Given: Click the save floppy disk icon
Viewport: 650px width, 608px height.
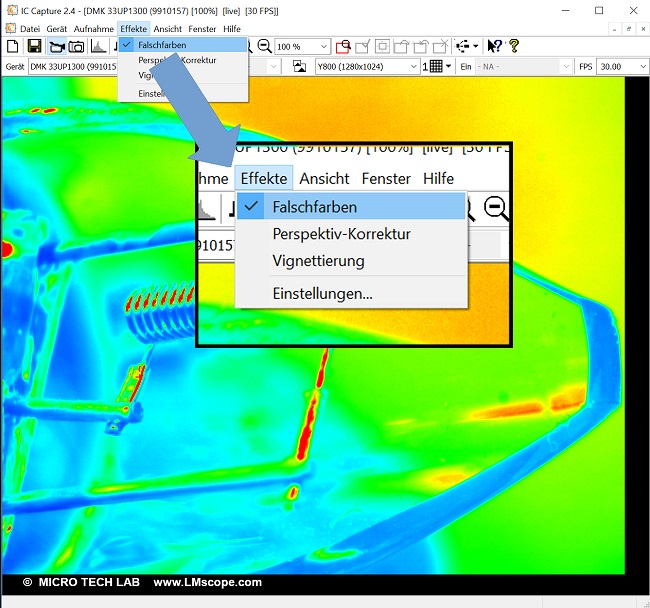Looking at the screenshot, I should pos(33,47).
